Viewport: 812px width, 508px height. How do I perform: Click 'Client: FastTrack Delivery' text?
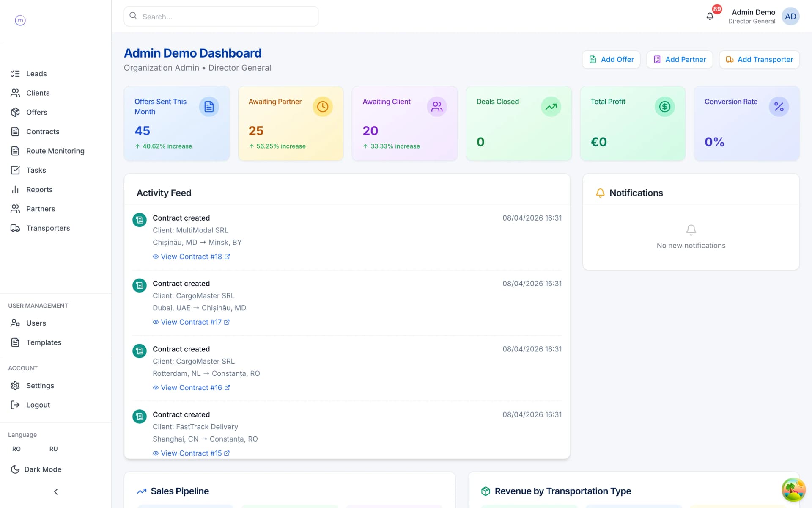(x=195, y=427)
